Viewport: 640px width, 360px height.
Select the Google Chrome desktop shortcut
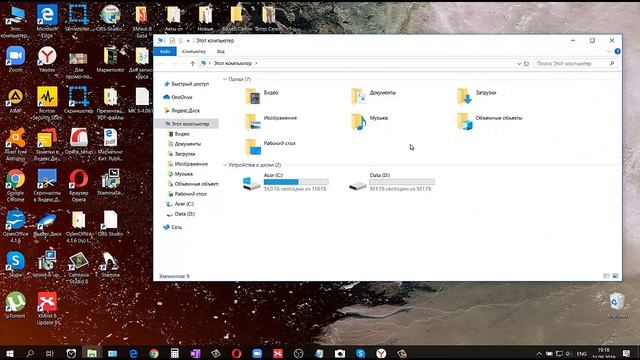[16, 185]
